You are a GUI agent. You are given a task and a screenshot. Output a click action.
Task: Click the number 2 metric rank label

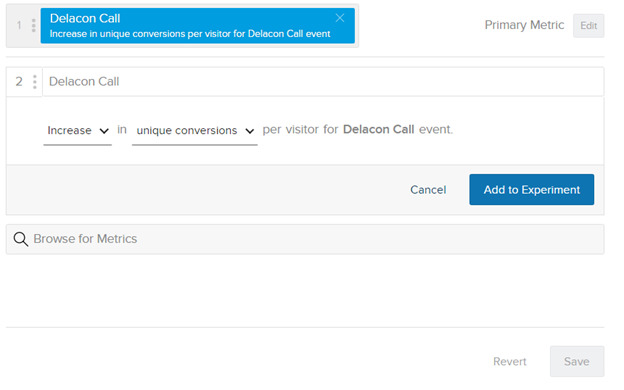[x=19, y=82]
